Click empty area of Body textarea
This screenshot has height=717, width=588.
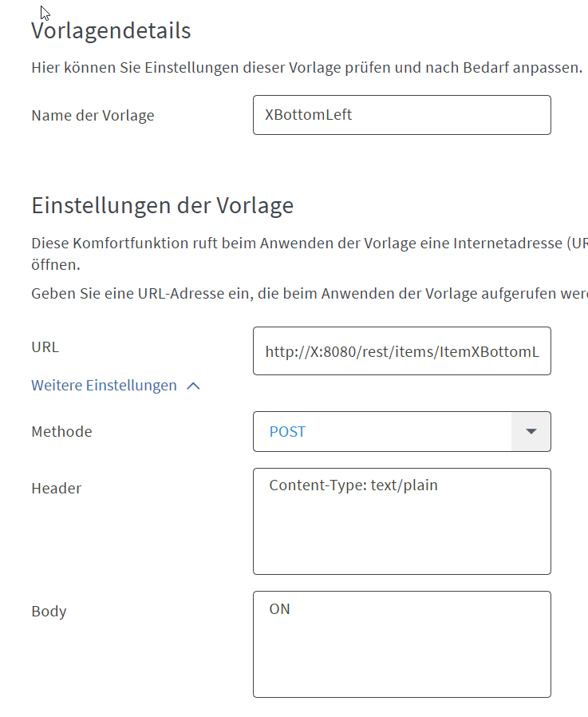(401, 659)
